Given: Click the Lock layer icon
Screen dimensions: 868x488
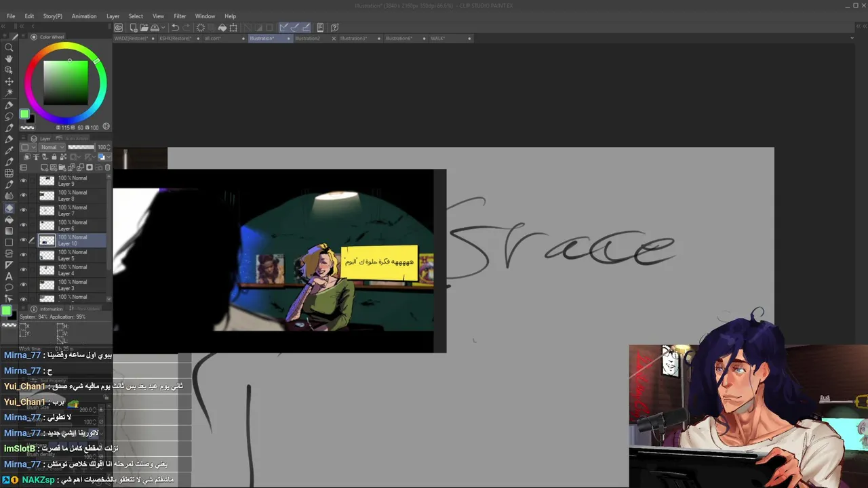Looking at the screenshot, I should click(54, 157).
